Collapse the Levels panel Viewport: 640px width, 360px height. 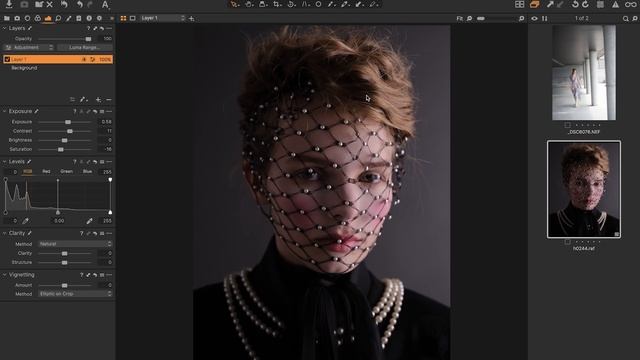click(4, 162)
